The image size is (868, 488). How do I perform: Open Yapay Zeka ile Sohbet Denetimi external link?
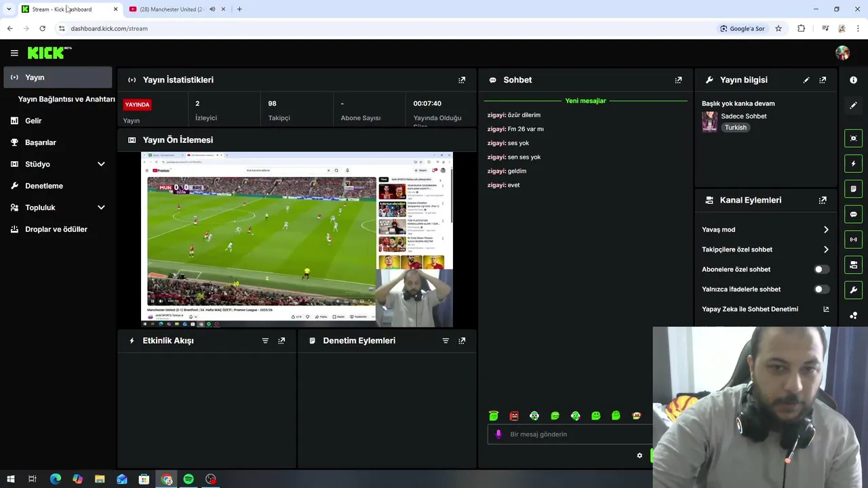click(x=826, y=309)
